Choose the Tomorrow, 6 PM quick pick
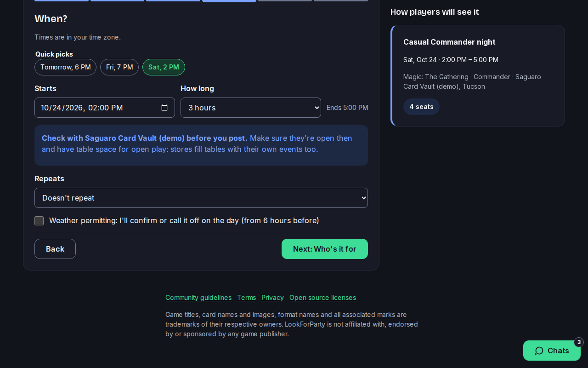Image resolution: width=588 pixels, height=368 pixels. click(65, 67)
